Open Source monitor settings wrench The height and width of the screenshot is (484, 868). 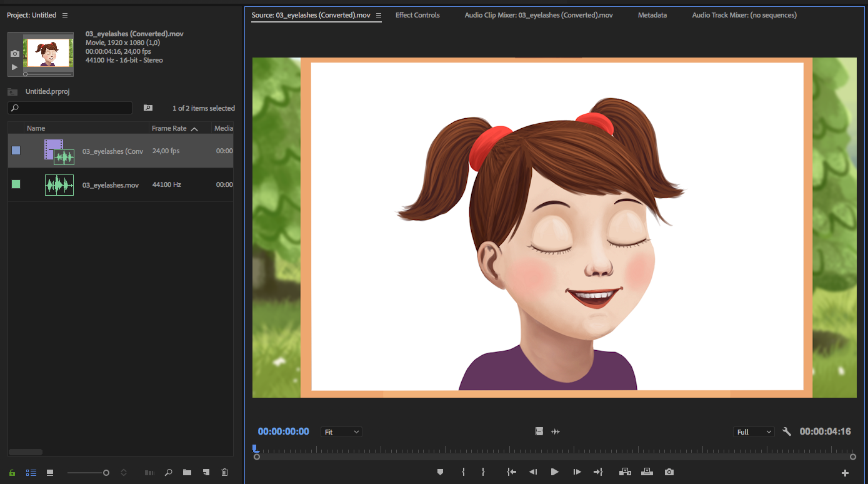click(x=787, y=431)
